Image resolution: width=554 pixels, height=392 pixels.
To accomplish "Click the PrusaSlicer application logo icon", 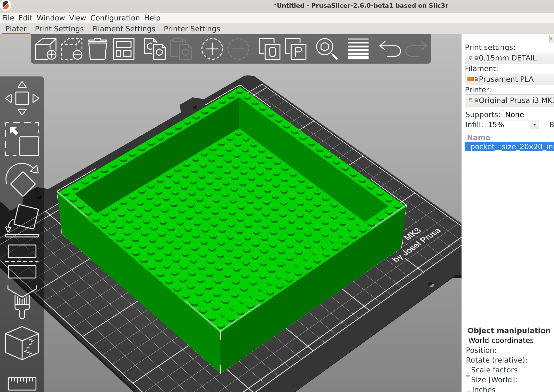I will pos(5,5).
